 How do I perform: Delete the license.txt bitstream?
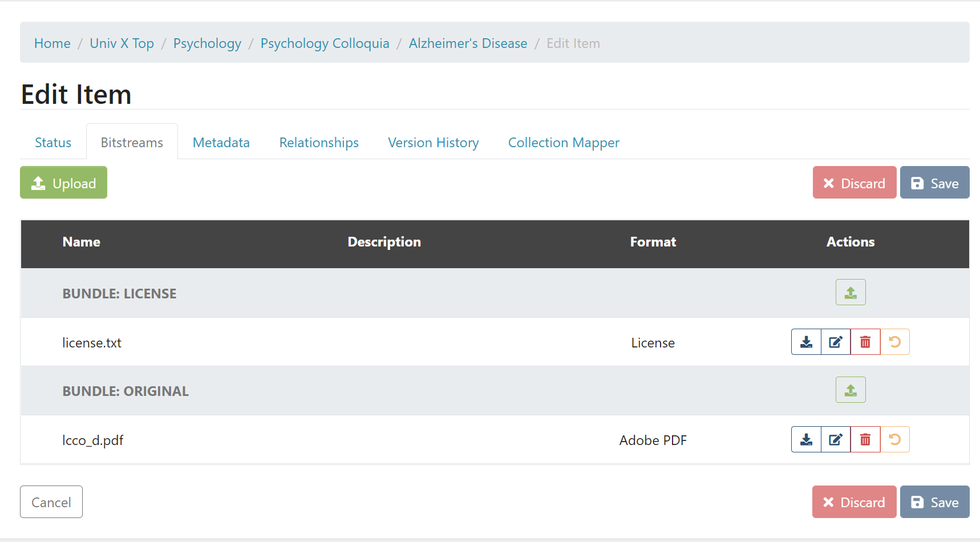click(x=865, y=342)
